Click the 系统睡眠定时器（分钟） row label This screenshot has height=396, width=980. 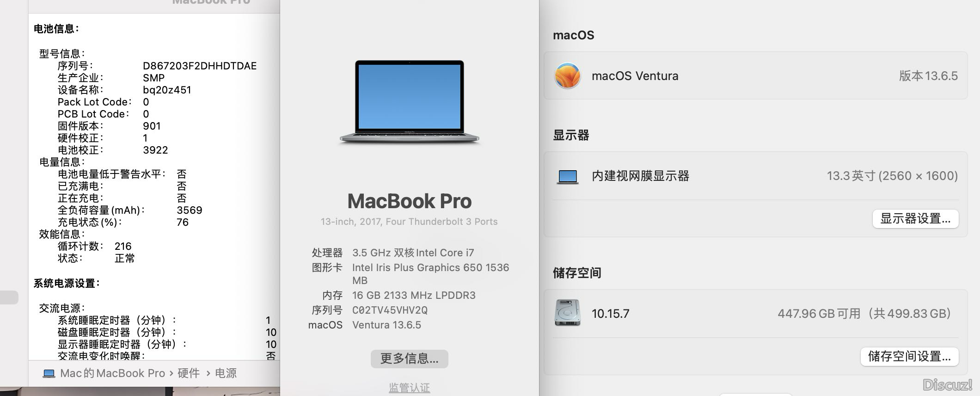point(117,320)
